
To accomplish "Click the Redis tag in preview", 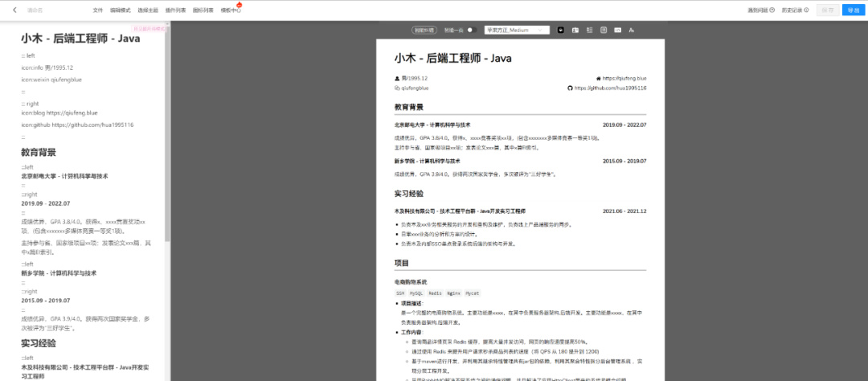I will click(x=435, y=293).
